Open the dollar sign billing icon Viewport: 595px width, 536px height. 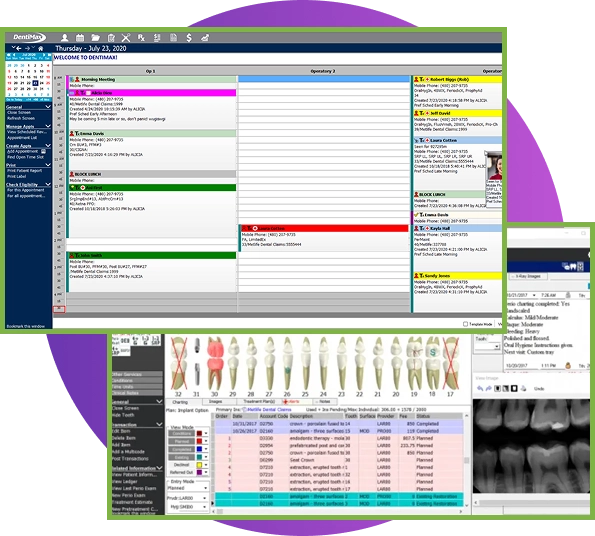point(189,38)
